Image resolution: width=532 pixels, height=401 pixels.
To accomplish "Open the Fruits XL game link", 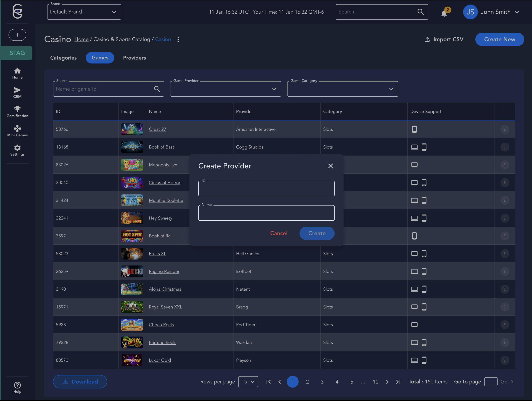I will pos(157,254).
